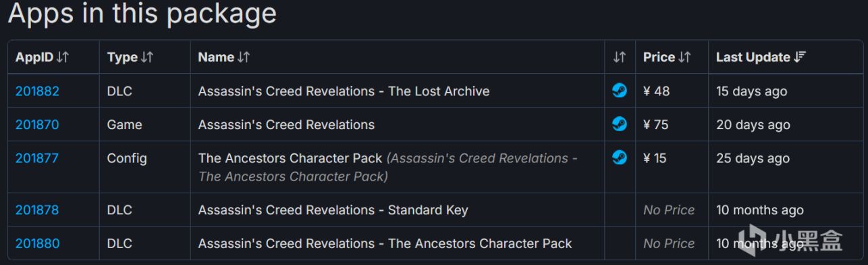Click the Steam icon for Assassin's Creed Revelations game

tap(620, 124)
